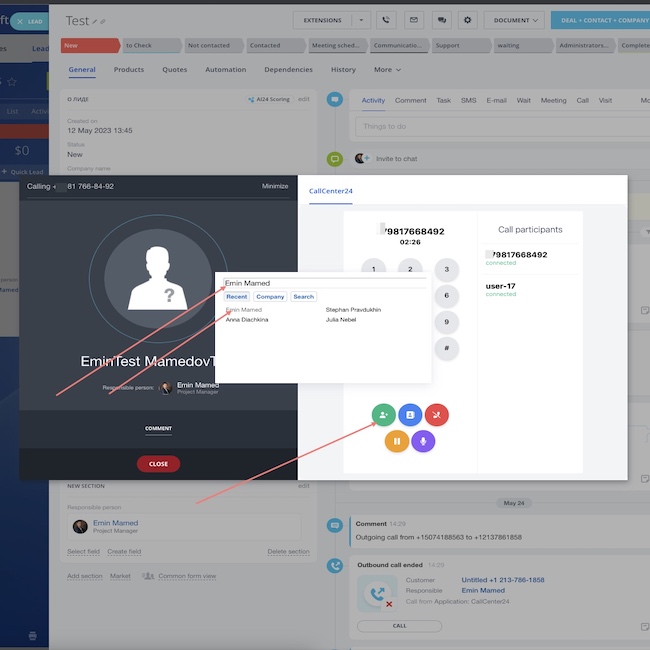
Task: Select the Company filter in the user picker
Action: pos(270,297)
